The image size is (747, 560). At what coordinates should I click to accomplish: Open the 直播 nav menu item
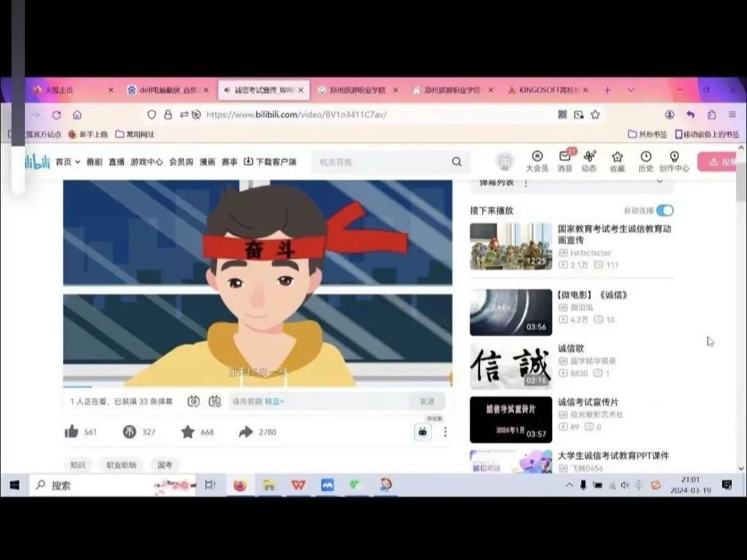116,162
